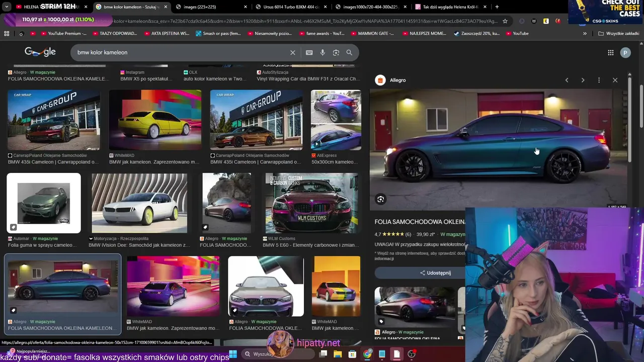The height and width of the screenshot is (362, 644).
Task: Open the Vinyl Wrapping Car dla BMW F31 result
Action: point(308,78)
